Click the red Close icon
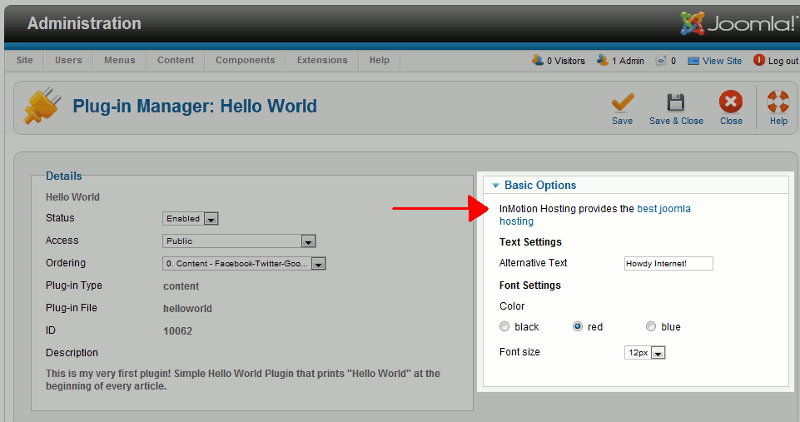 (731, 102)
